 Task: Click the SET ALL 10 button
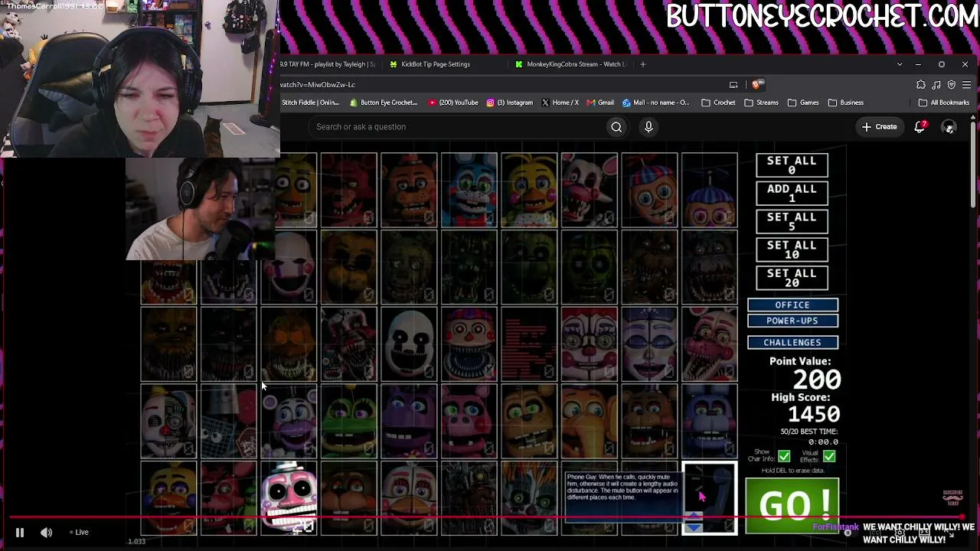792,250
